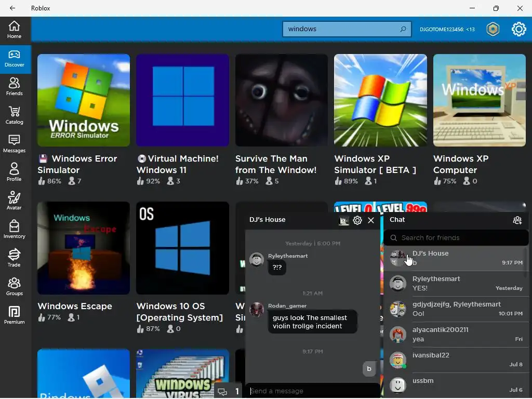Open the Ryleythesmart conversation
The height and width of the screenshot is (399, 532).
point(456,284)
